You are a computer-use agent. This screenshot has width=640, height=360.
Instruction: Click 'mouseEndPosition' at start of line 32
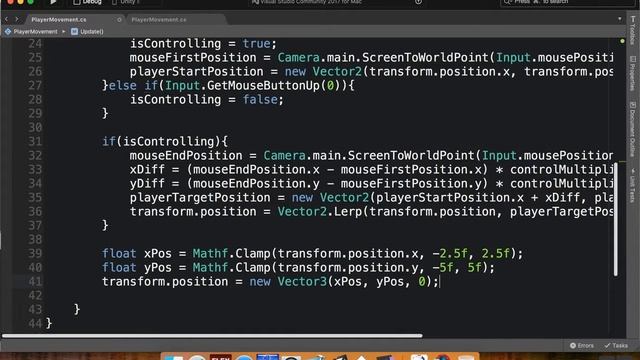pos(186,156)
